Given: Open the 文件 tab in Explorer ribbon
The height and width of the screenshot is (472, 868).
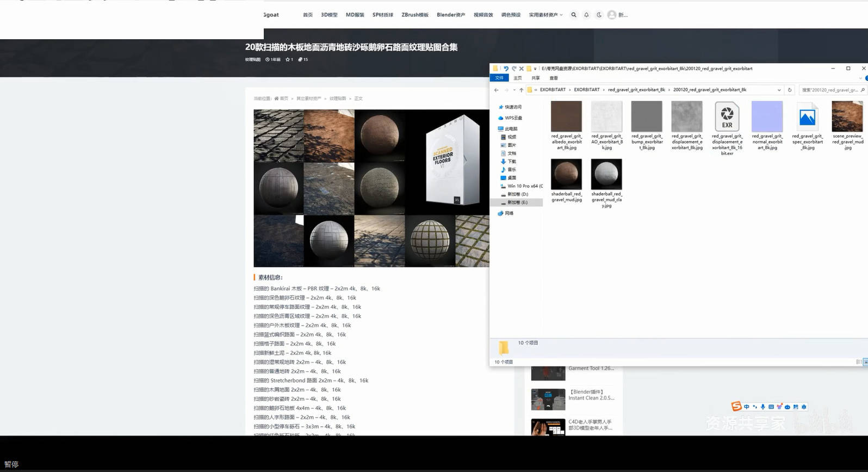Looking at the screenshot, I should 499,78.
